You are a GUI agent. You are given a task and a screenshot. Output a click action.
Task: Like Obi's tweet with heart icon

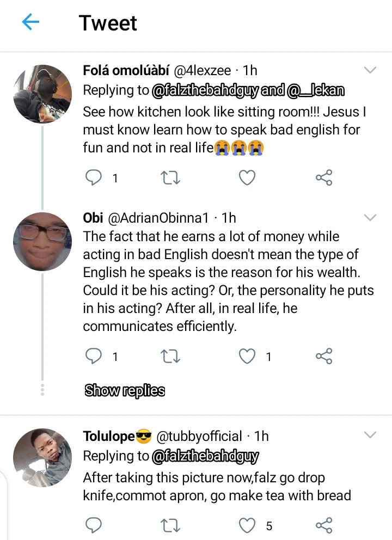coord(248,357)
